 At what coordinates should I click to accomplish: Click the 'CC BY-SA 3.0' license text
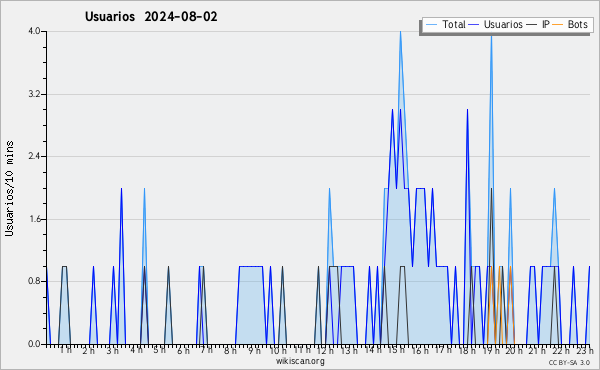(569, 362)
